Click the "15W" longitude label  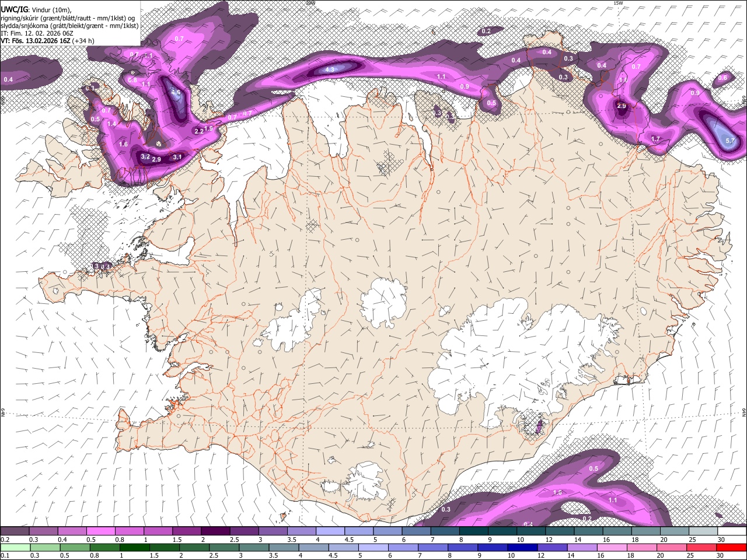point(618,3)
